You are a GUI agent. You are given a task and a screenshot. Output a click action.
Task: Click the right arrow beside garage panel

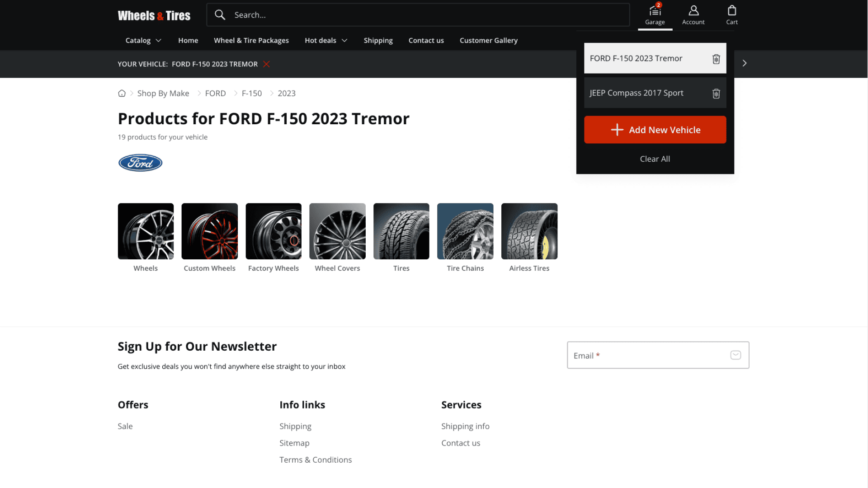coord(745,63)
